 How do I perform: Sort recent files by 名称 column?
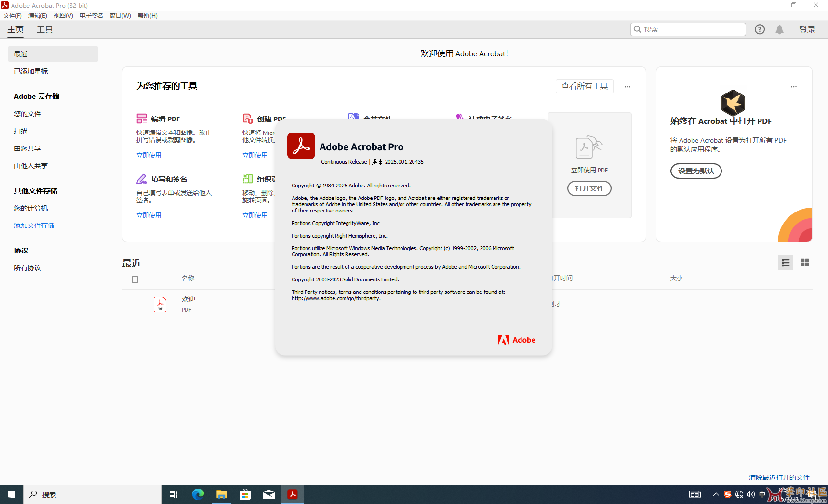point(188,278)
